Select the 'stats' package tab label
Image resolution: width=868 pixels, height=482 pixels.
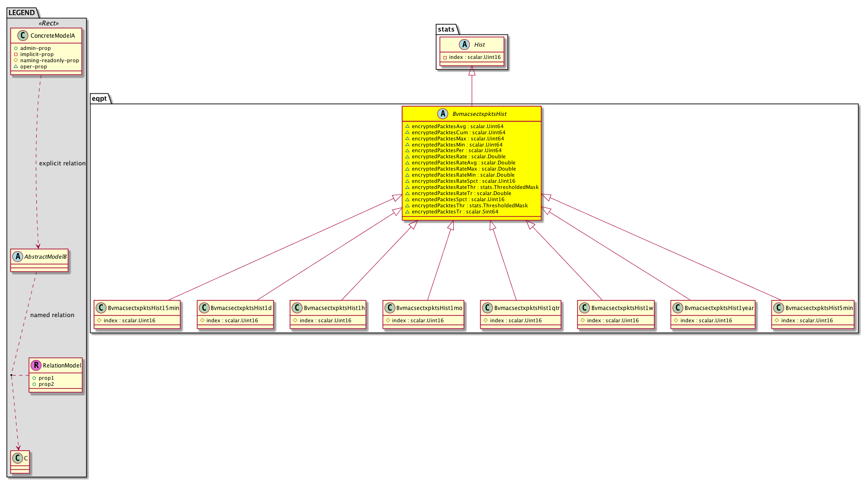pos(446,29)
